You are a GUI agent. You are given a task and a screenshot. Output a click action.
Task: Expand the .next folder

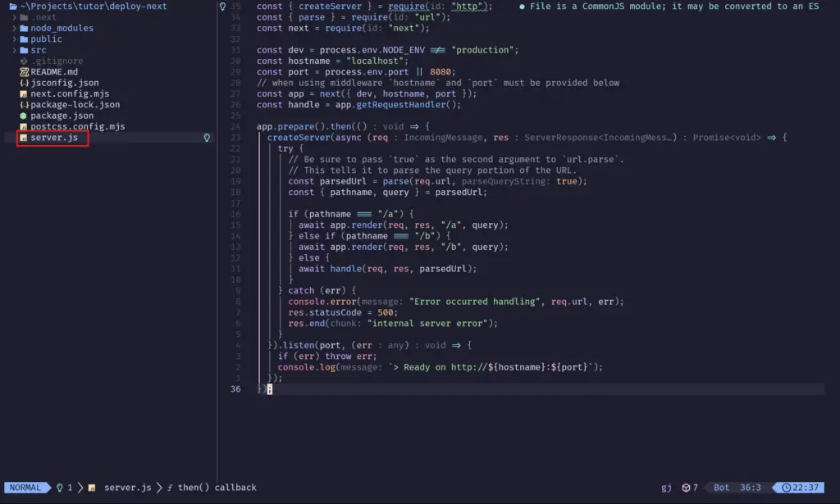pos(15,16)
